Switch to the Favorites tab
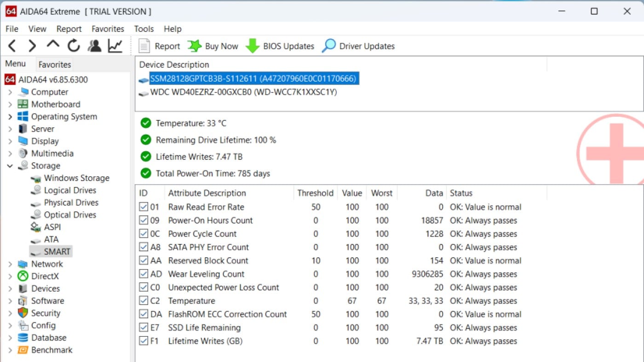This screenshot has height=362, width=644. pos(54,65)
